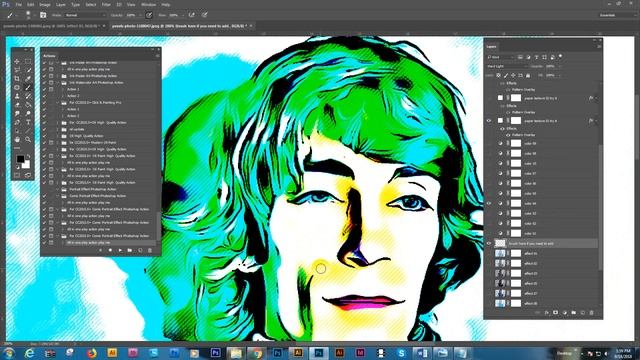Open layer blend mode dropdown 'Hard Light'

507,66
